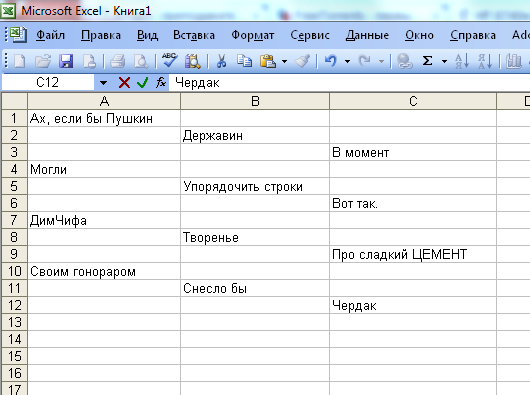Select cell containing 'ДимЧифа'
The height and width of the screenshot is (395, 530).
(104, 220)
